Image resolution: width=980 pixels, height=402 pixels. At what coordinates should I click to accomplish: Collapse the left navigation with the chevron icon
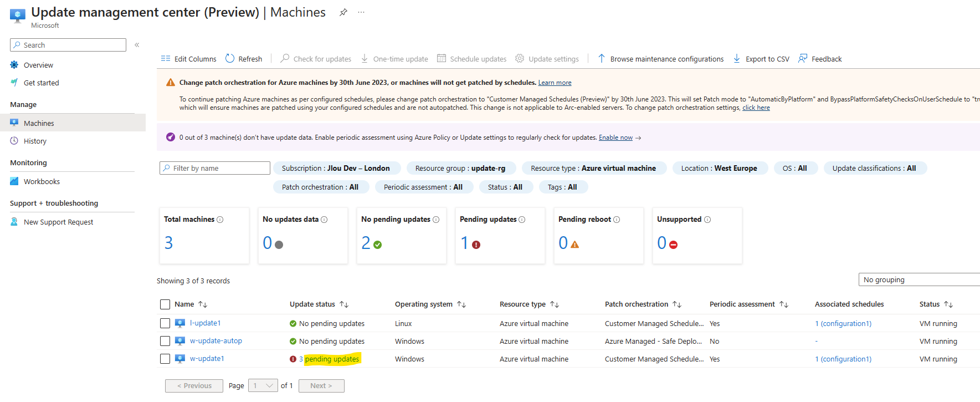click(x=137, y=45)
